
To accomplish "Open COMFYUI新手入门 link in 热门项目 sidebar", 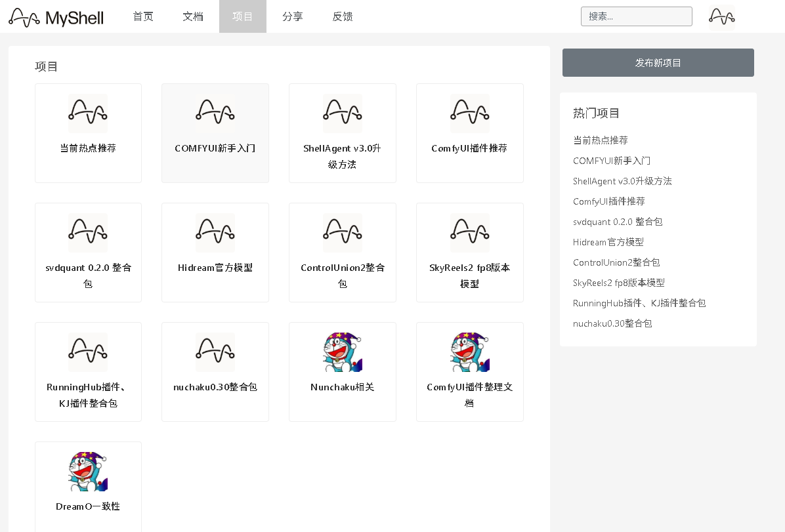I will (x=612, y=161).
